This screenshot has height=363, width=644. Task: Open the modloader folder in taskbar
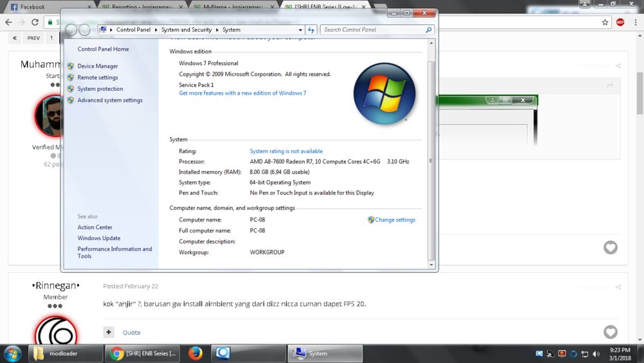tap(65, 353)
